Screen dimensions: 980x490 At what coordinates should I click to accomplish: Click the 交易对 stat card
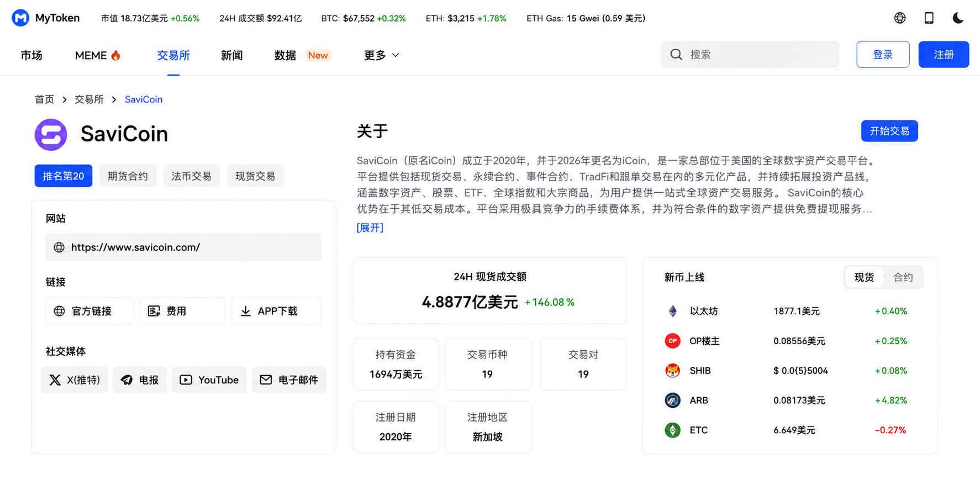tap(583, 365)
